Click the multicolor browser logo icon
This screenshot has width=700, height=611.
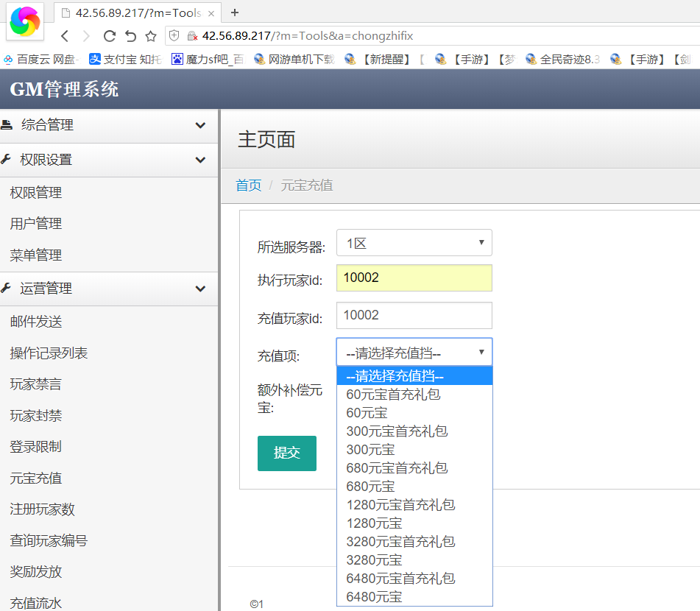[x=25, y=21]
